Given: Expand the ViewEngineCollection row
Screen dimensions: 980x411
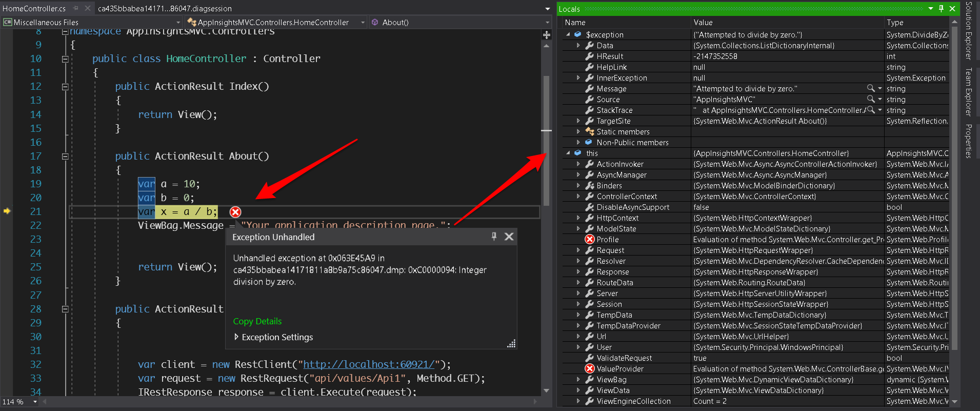Looking at the screenshot, I should tap(578, 401).
